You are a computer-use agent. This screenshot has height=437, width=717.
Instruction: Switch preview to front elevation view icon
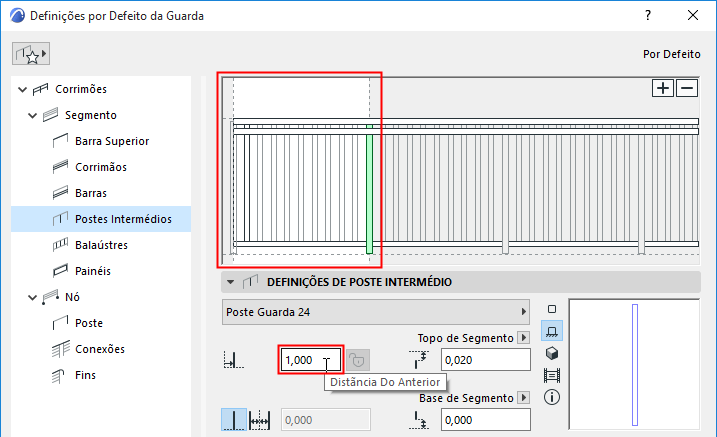point(552,331)
